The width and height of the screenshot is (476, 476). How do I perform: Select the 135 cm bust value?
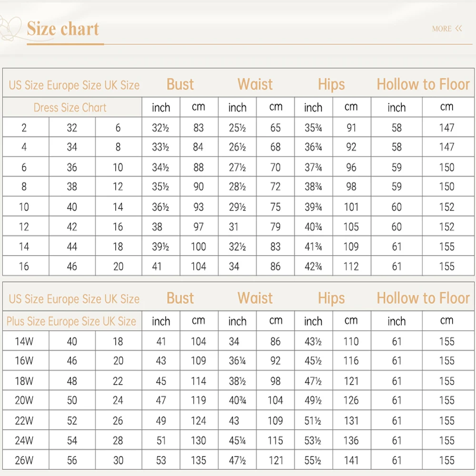click(198, 460)
